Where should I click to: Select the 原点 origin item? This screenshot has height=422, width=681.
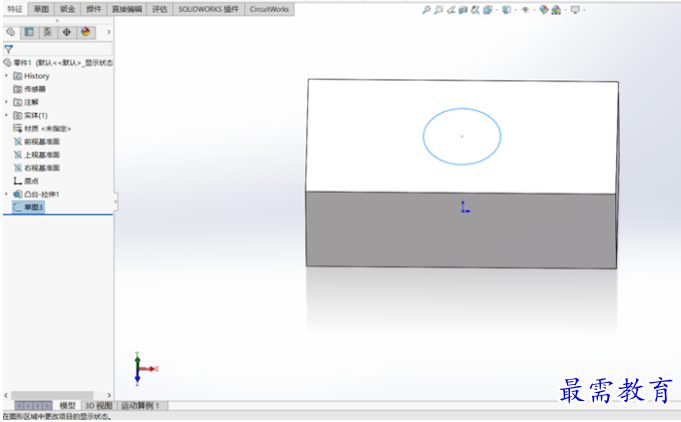26,181
